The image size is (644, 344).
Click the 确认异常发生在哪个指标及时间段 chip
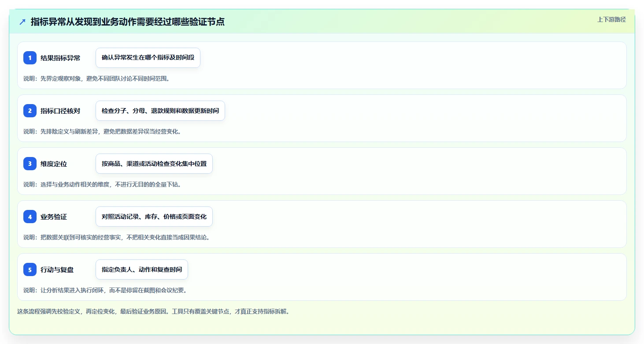[148, 58]
